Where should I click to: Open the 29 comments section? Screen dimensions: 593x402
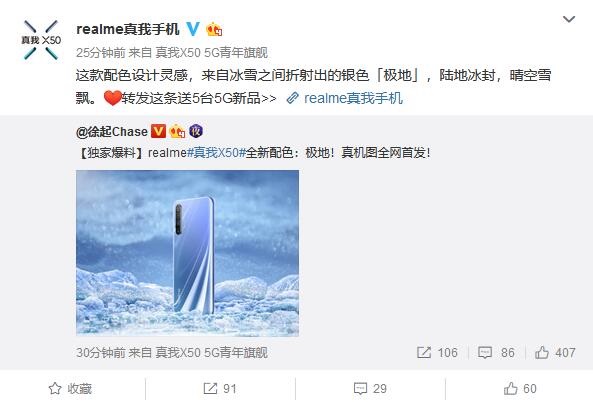click(x=370, y=388)
